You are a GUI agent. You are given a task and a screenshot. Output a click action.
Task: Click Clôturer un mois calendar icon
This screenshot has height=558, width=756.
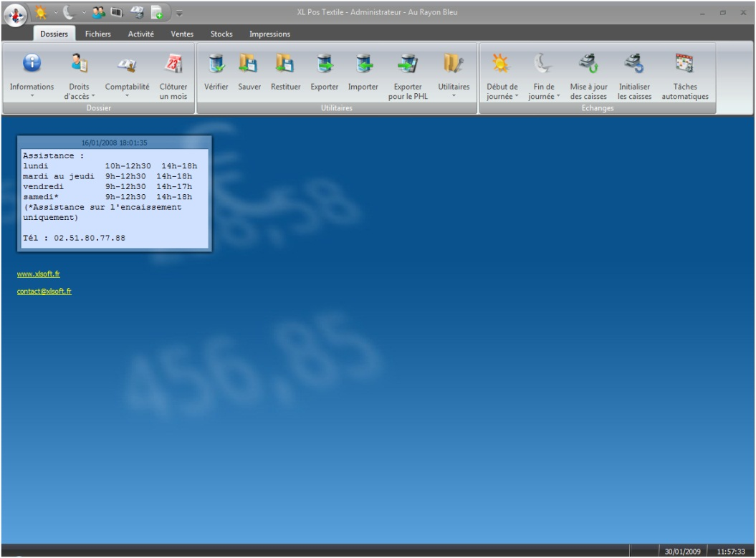tap(173, 66)
